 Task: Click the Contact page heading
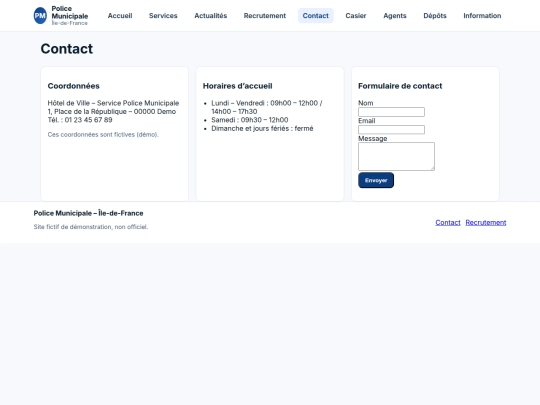click(67, 49)
